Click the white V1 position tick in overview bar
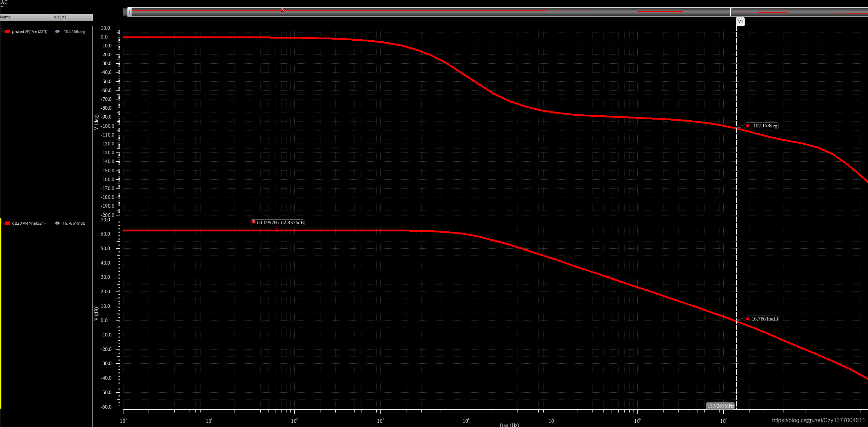The width and height of the screenshot is (868, 427). pos(730,12)
